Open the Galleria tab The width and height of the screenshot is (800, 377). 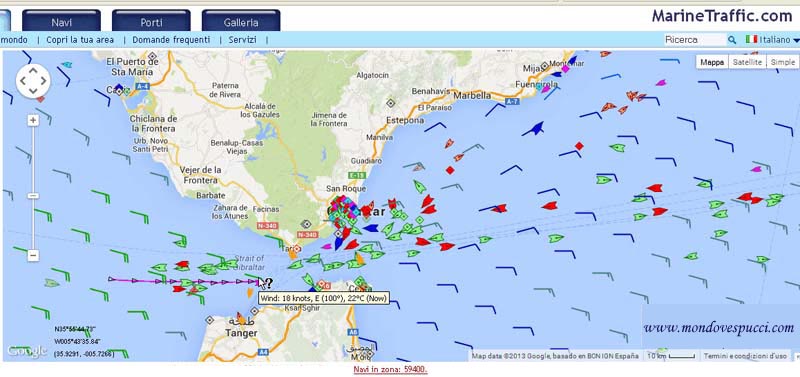241,22
